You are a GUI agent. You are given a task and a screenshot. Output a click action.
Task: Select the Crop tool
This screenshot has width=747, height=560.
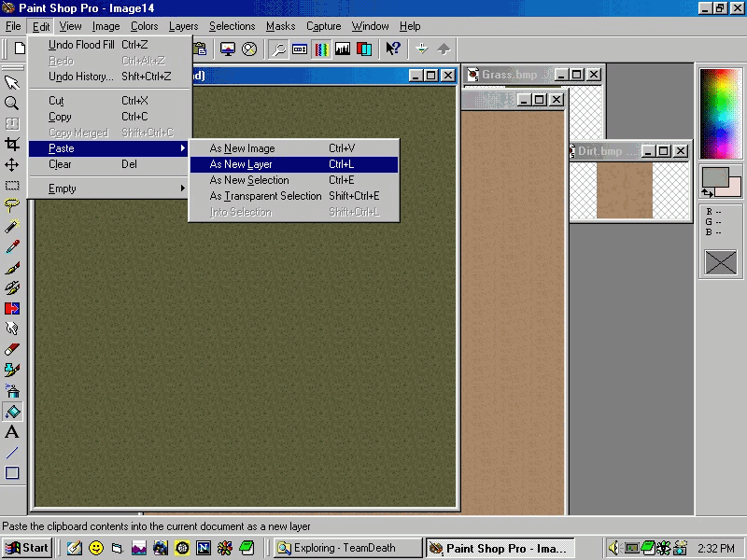(12, 144)
